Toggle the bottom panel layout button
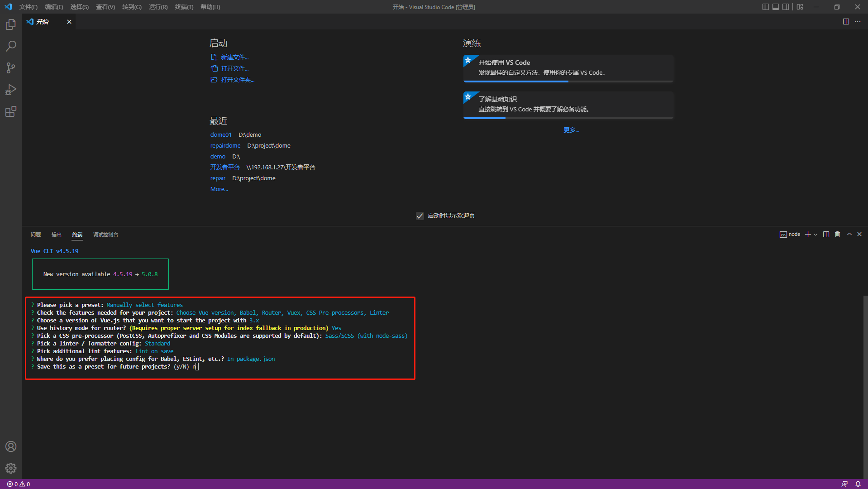 coord(775,7)
